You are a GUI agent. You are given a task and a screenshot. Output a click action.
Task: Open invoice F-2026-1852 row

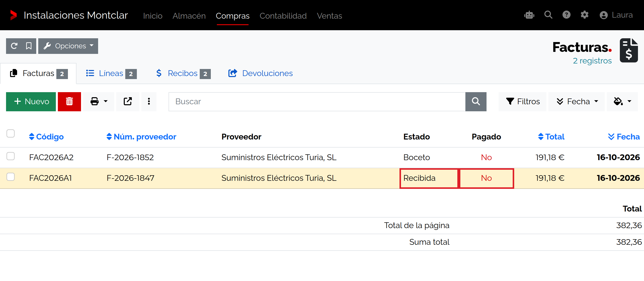pyautogui.click(x=322, y=157)
